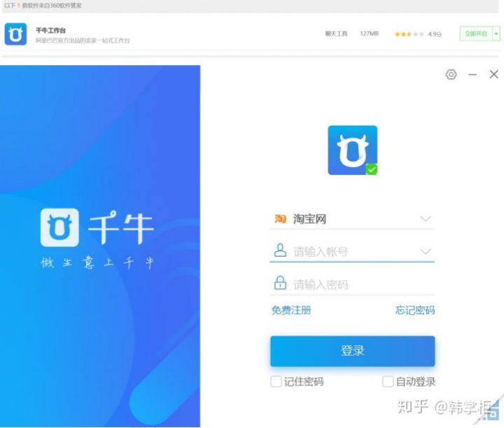The height and width of the screenshot is (428, 504).
Task: Open the 免费注册 link
Action: [x=291, y=311]
